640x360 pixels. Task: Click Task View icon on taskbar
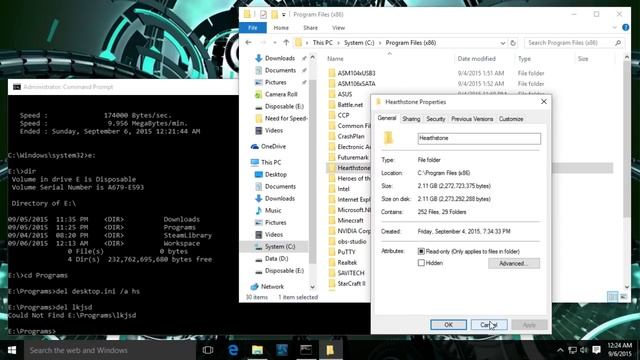coord(208,350)
